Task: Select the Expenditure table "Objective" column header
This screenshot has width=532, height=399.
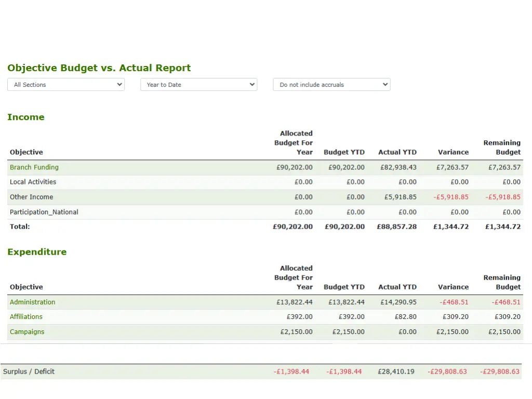Action: 26,287
